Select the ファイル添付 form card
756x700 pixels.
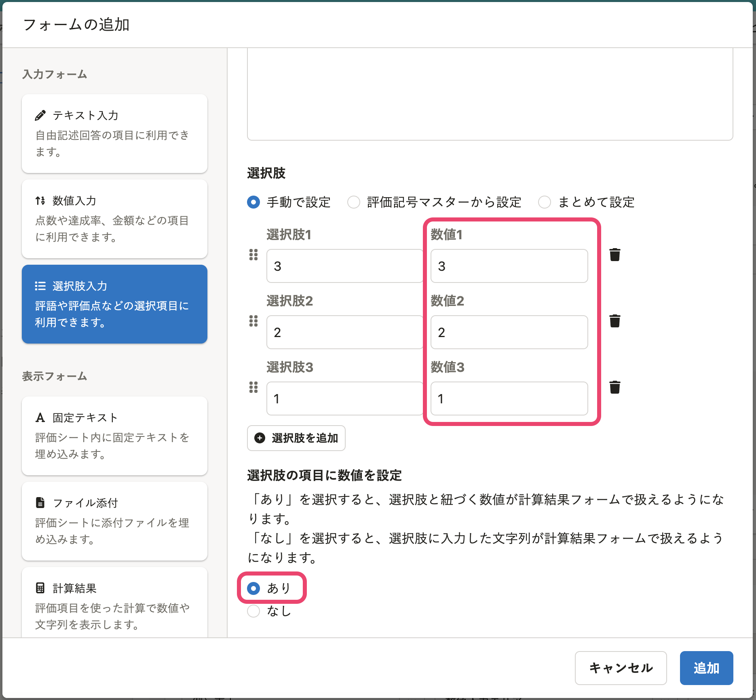coord(114,521)
